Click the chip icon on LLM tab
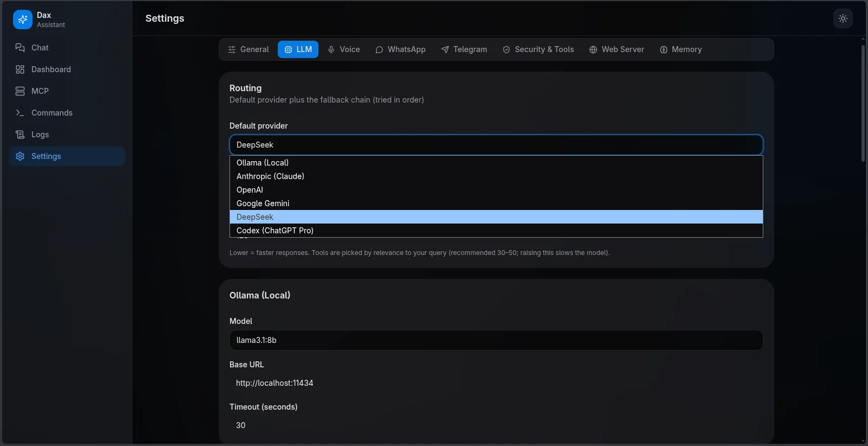This screenshot has width=868, height=446. coord(288,49)
